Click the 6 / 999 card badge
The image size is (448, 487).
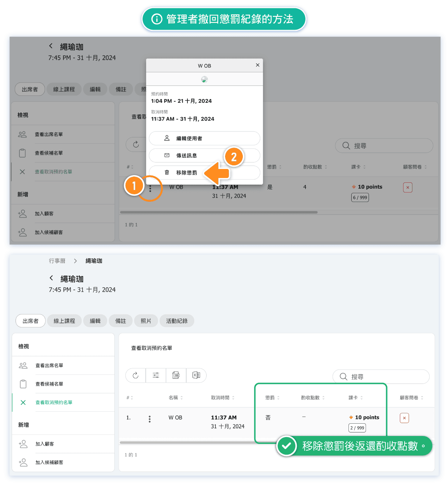[360, 198]
